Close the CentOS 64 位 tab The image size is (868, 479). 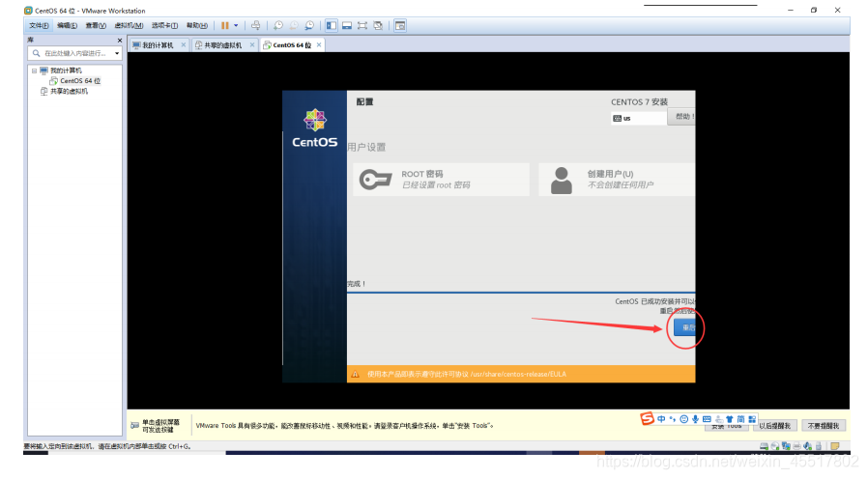coord(319,44)
